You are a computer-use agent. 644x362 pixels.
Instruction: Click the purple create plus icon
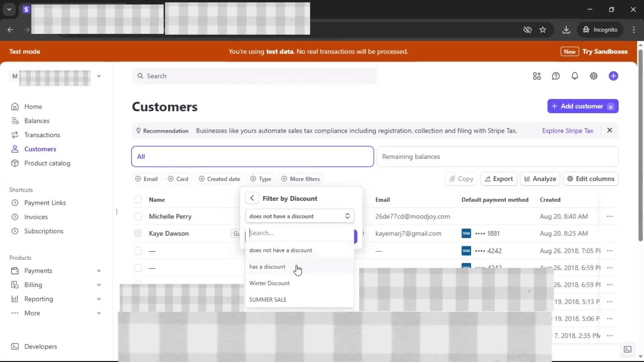point(613,76)
